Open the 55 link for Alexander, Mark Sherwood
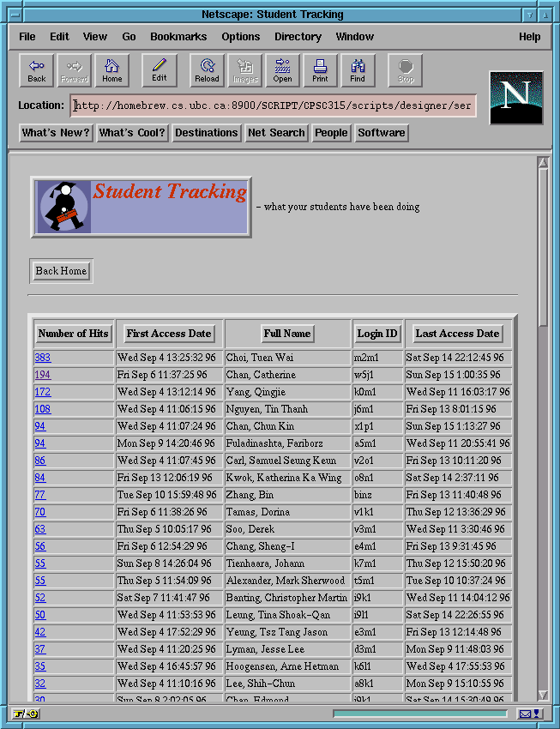The image size is (560, 729). 40,581
